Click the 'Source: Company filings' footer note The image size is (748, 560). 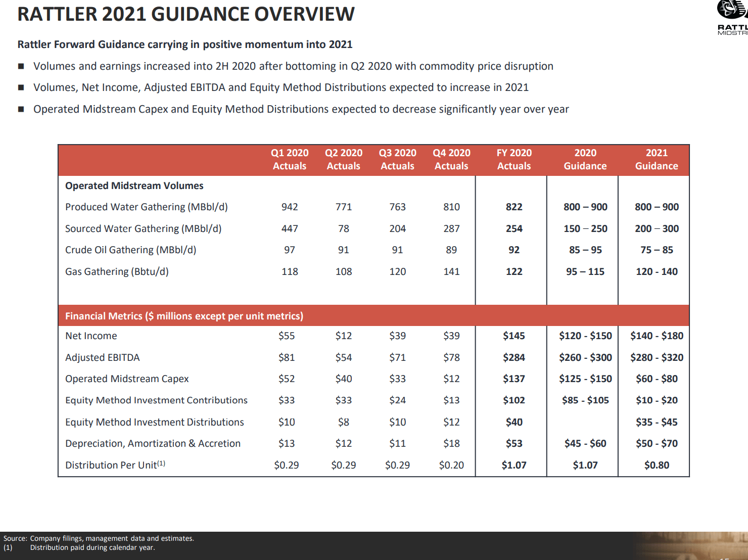[99, 539]
